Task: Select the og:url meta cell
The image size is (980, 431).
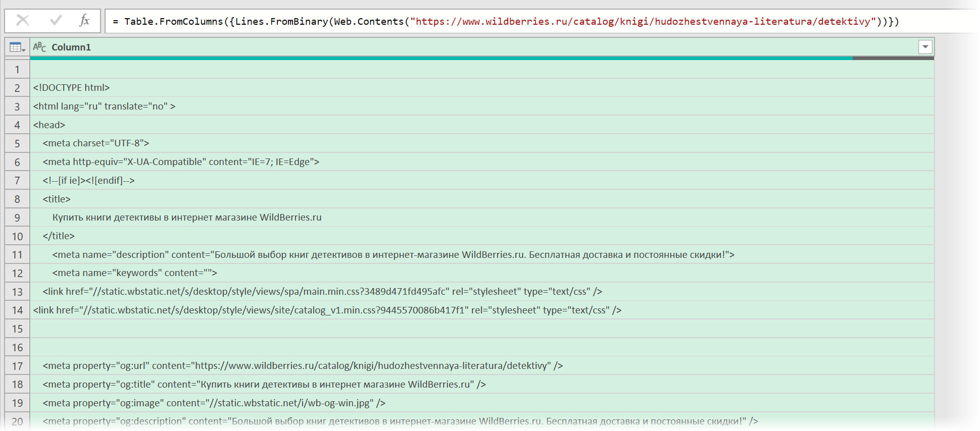Action: (x=482, y=366)
